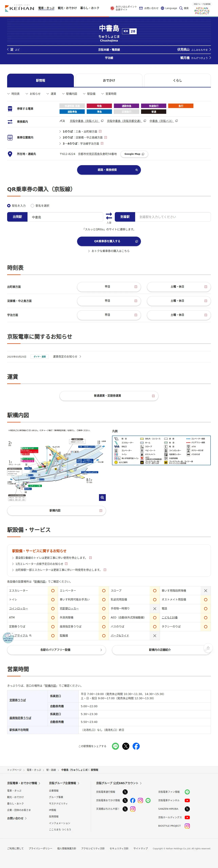Open 3・4のりば 宇治線宇治方面 boarding guide
This screenshot has width=218, height=868.
click(81, 144)
